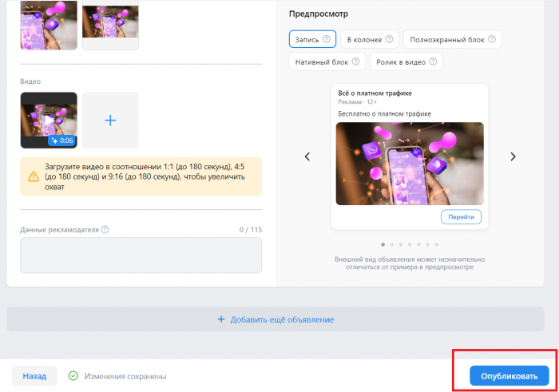Open the Нативный блок preview
Viewport: 559px width, 392px height.
321,61
